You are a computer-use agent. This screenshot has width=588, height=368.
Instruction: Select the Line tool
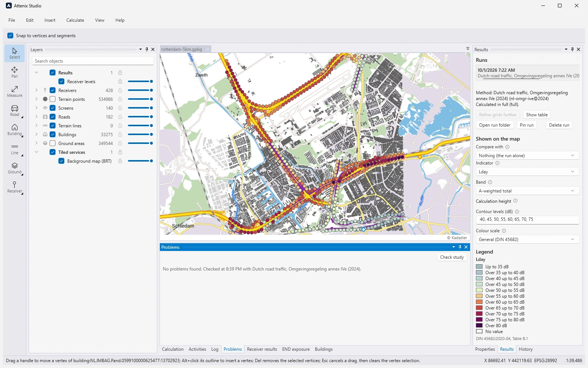[x=15, y=149]
